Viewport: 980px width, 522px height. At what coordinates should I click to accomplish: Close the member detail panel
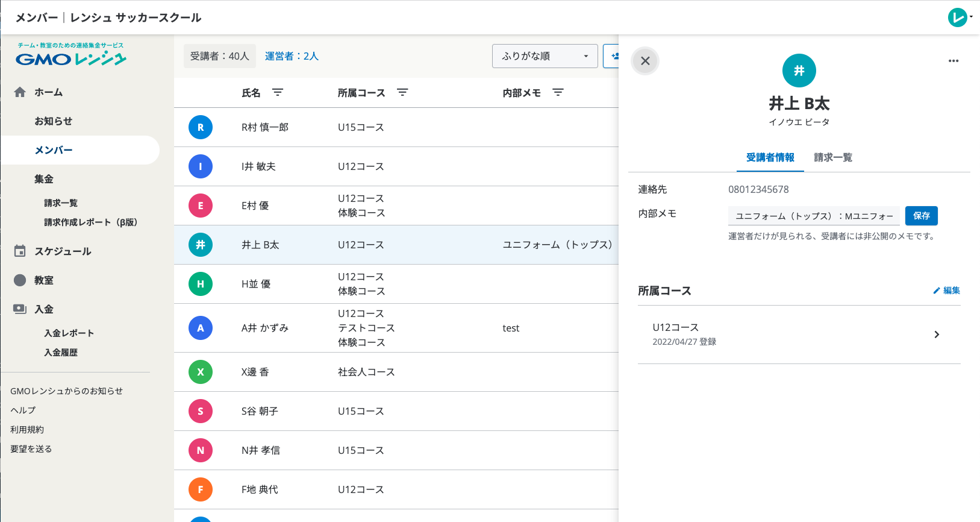[645, 61]
